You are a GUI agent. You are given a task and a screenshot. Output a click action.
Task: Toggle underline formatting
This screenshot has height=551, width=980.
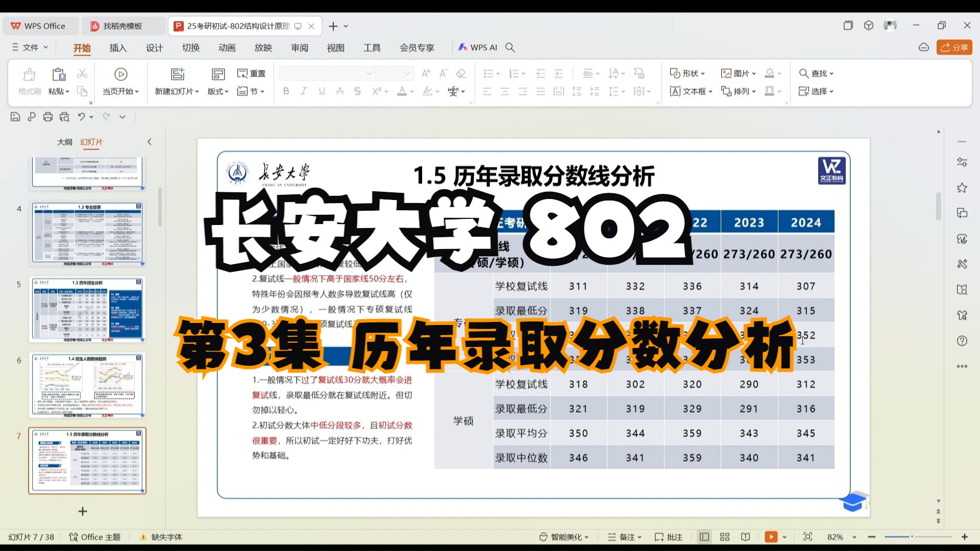tap(322, 91)
